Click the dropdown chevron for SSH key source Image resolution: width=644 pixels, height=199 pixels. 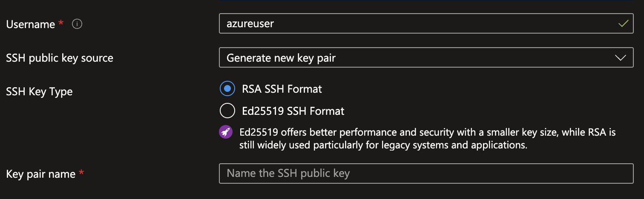621,58
